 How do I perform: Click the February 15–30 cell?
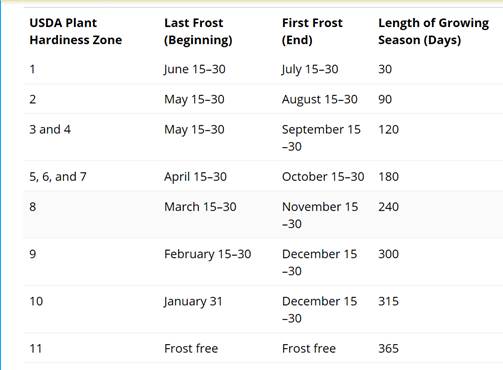(207, 254)
